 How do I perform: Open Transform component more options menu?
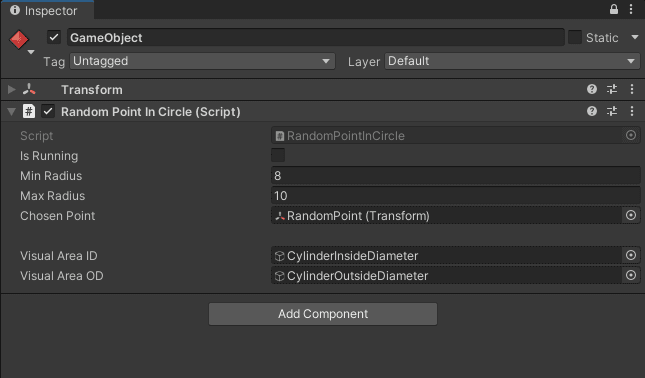[632, 89]
